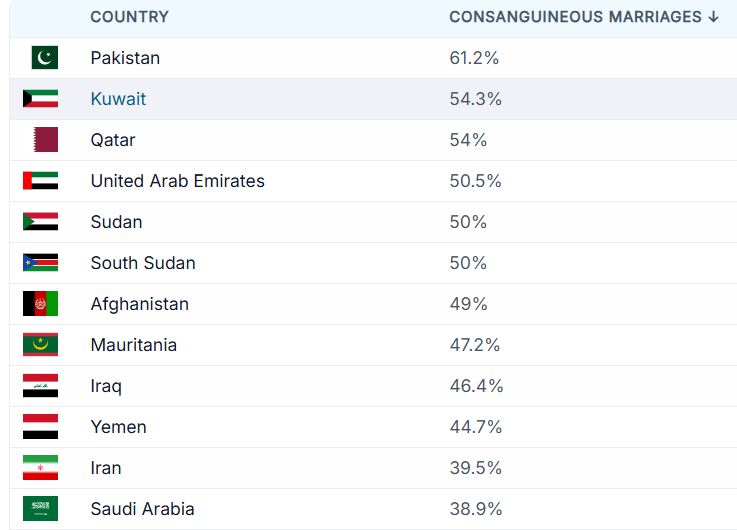The width and height of the screenshot is (737, 530).
Task: Click the Kuwait flag icon
Action: [40, 99]
